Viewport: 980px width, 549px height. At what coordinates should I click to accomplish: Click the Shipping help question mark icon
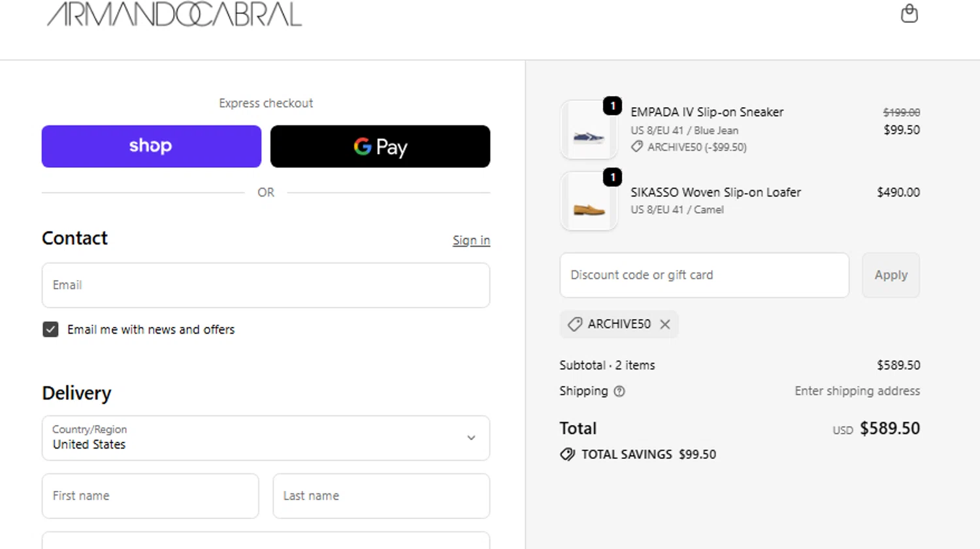pyautogui.click(x=619, y=391)
